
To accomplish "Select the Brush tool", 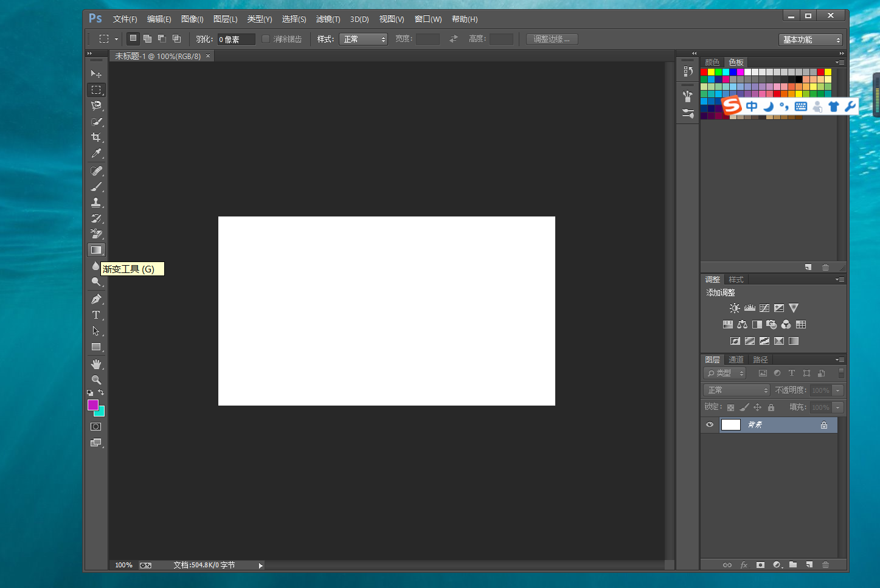I will click(x=96, y=187).
